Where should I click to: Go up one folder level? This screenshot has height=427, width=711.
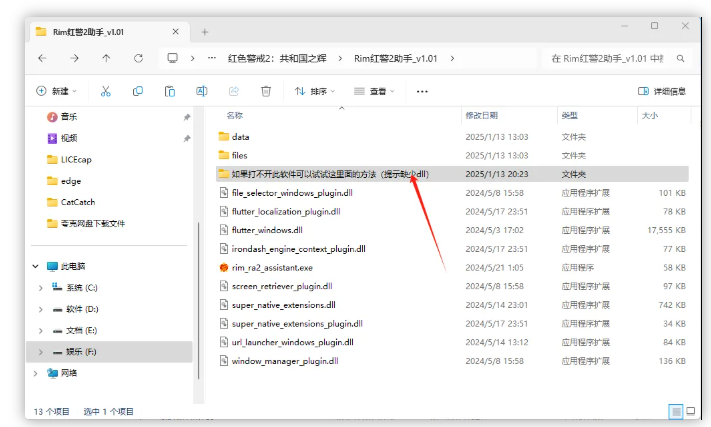[x=106, y=58]
